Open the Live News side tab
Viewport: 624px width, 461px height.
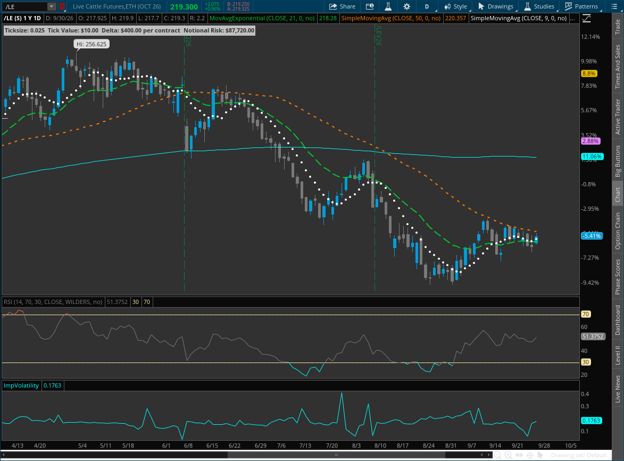point(618,389)
